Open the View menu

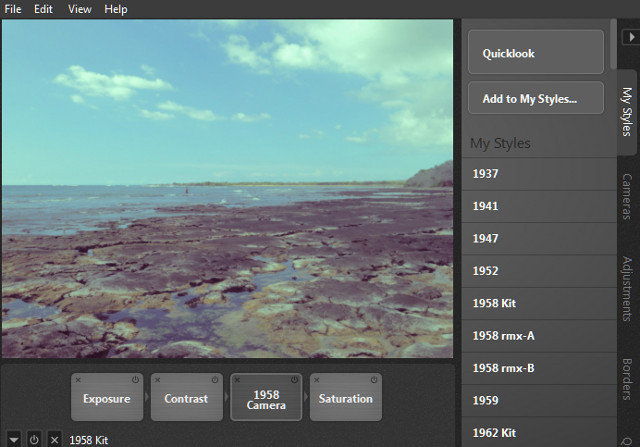click(x=80, y=9)
